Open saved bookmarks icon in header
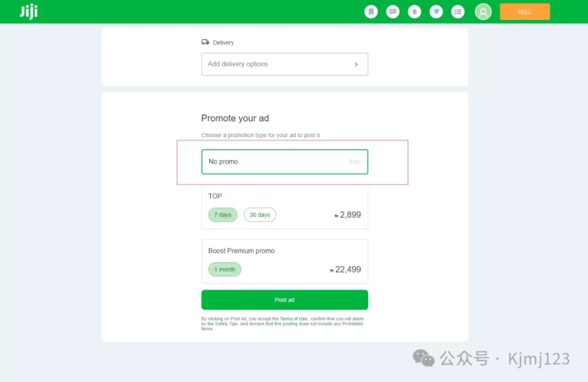Viewport: 588px width, 382px height. coord(371,11)
